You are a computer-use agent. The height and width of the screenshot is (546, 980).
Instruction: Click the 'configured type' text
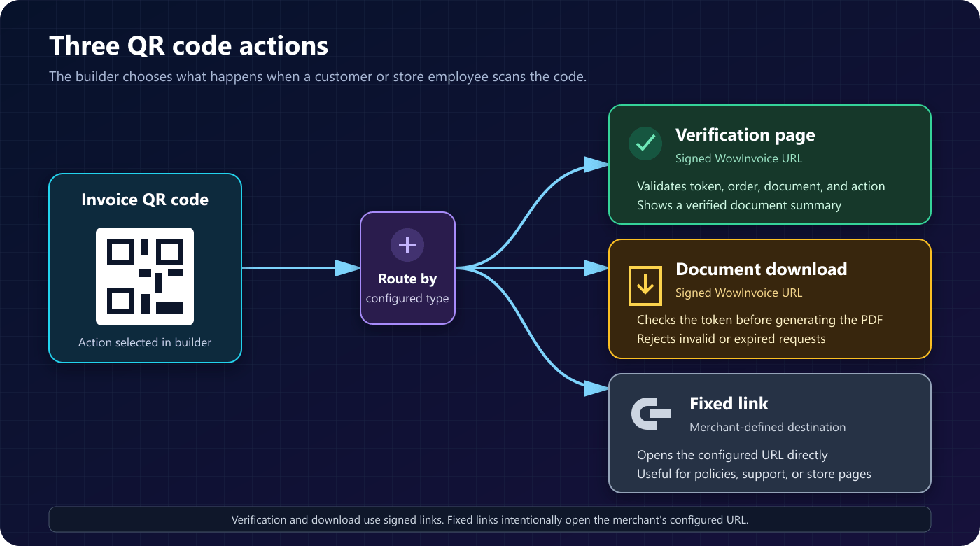click(407, 298)
